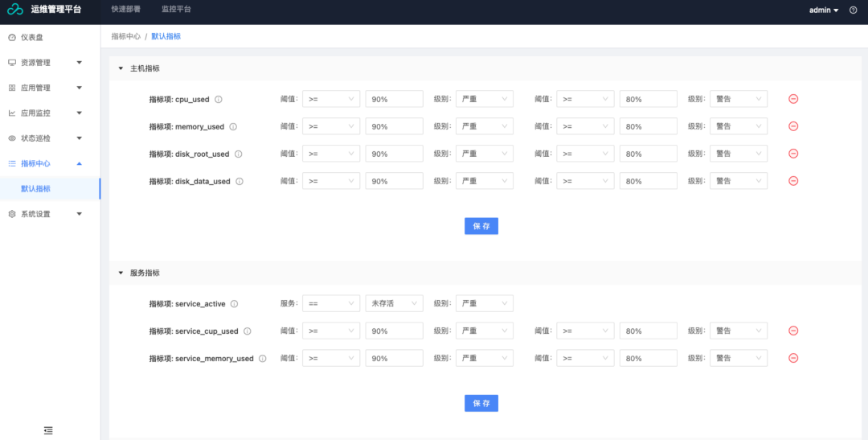Expand the 资源管理 sidebar arrow
This screenshot has width=868, height=440.
coord(79,63)
